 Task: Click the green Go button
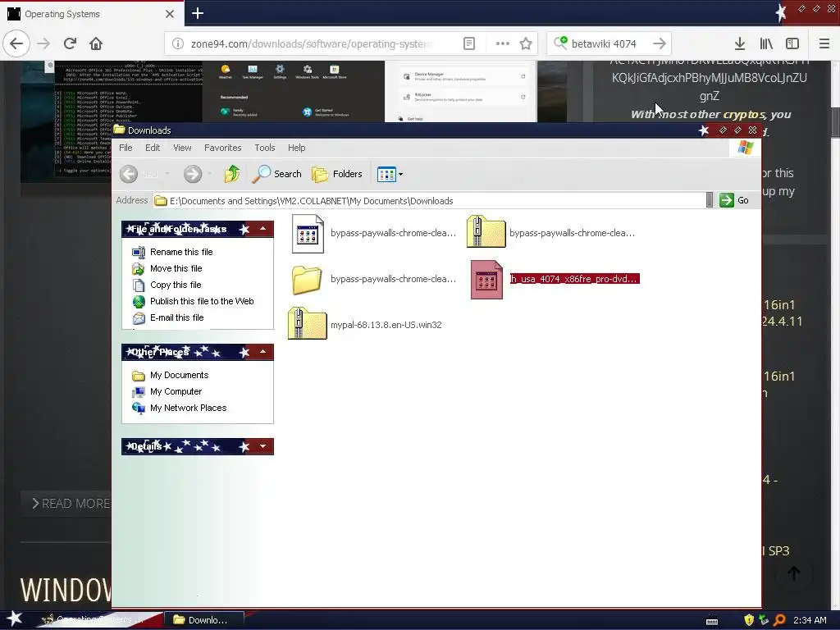tap(734, 200)
